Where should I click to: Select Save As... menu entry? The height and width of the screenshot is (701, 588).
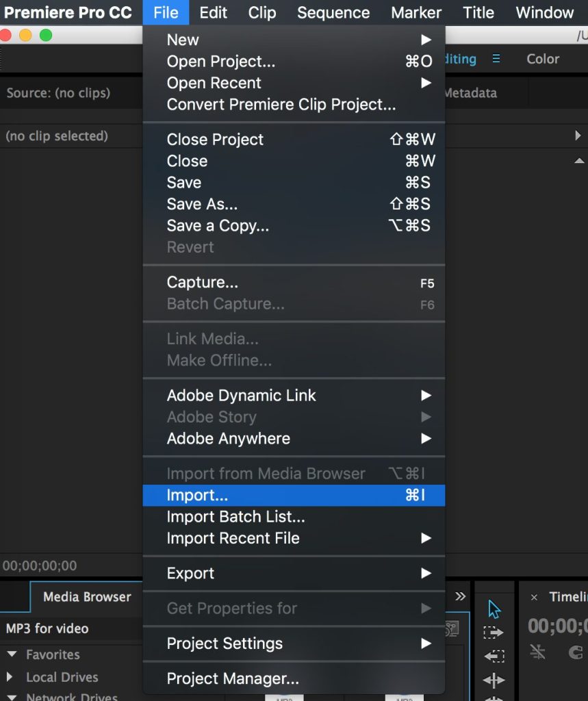click(203, 204)
